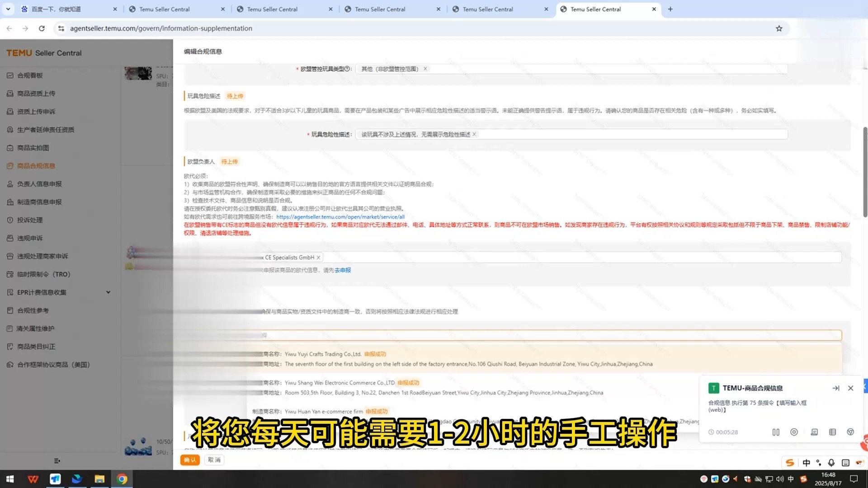
Task: Select 商品资质上传 in the sidebar
Action: coord(36,93)
